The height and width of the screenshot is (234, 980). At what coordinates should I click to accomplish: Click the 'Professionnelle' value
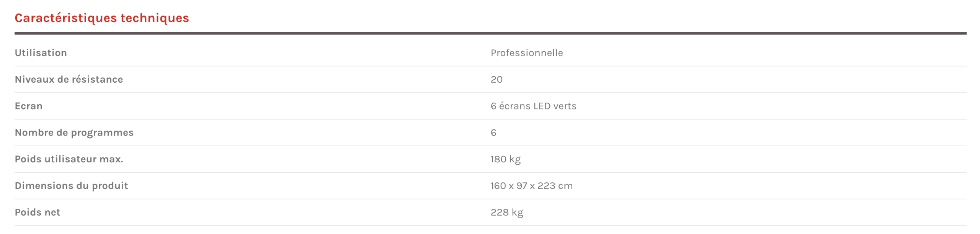click(527, 53)
